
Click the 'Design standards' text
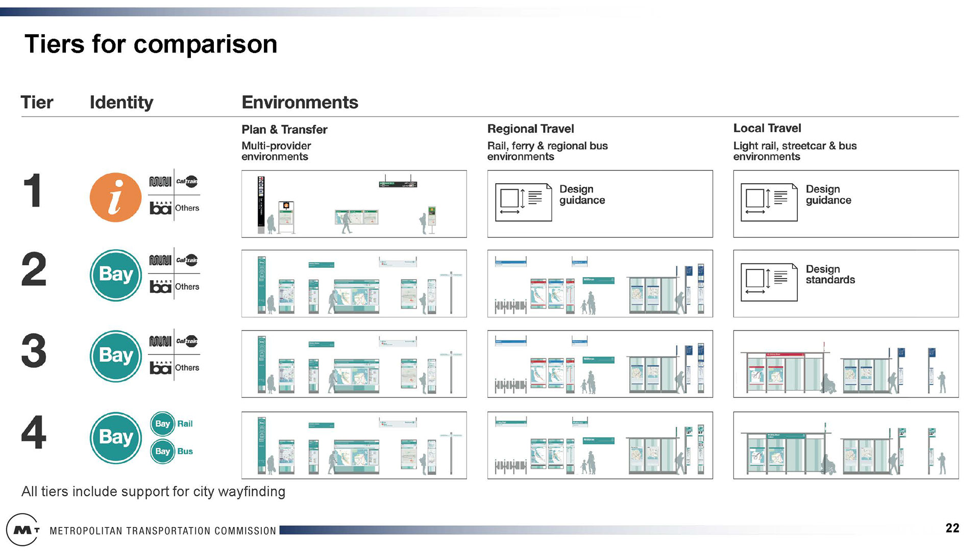coord(830,274)
